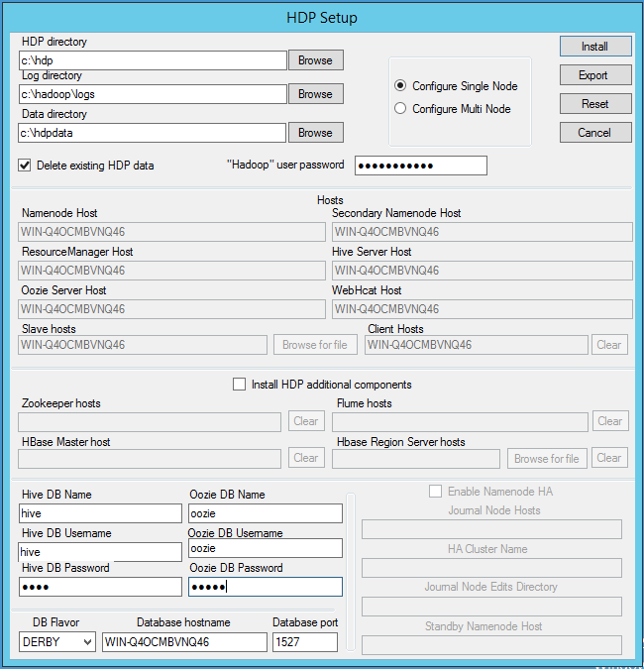Image resolution: width=644 pixels, height=669 pixels.
Task: Click the Log directory field
Action: click(x=153, y=94)
